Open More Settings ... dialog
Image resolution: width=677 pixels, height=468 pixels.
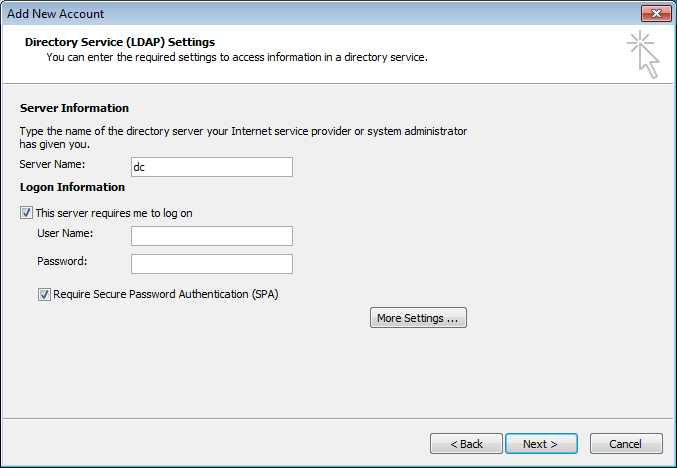tap(418, 318)
